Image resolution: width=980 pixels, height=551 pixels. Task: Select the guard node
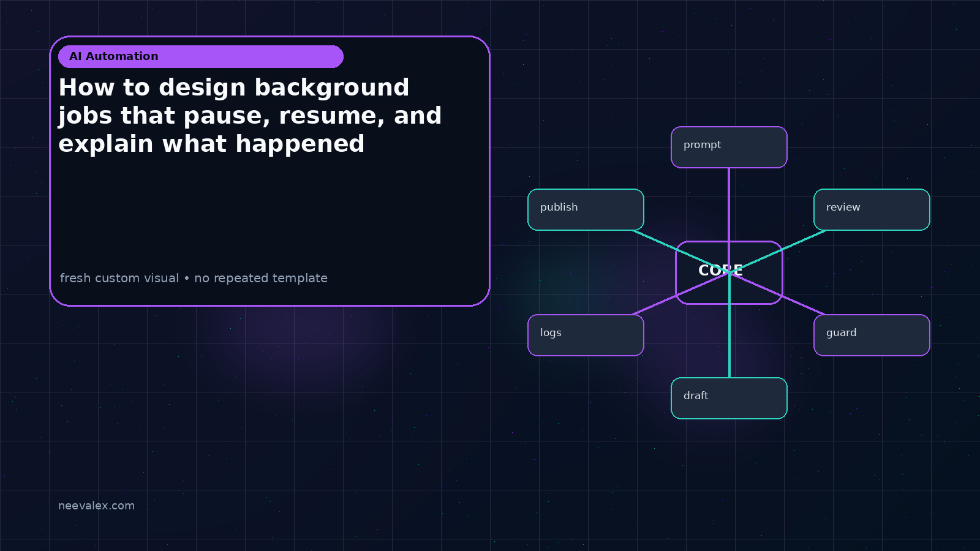tap(872, 335)
